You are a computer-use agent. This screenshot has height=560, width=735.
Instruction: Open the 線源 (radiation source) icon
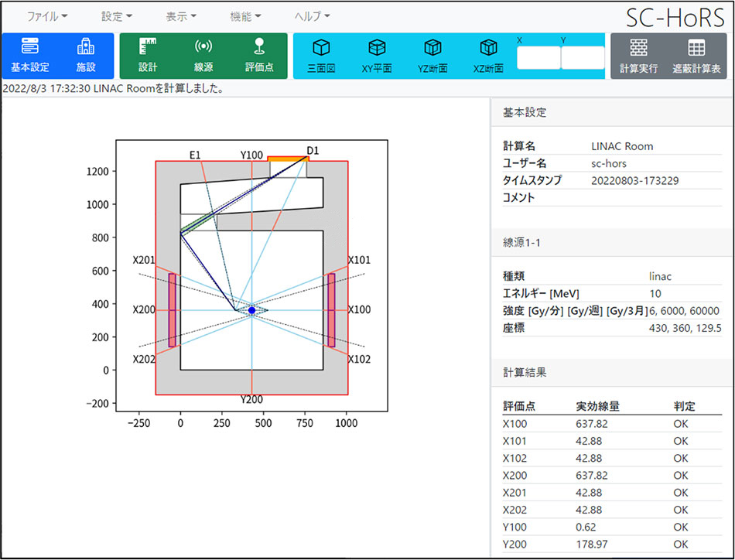[203, 56]
